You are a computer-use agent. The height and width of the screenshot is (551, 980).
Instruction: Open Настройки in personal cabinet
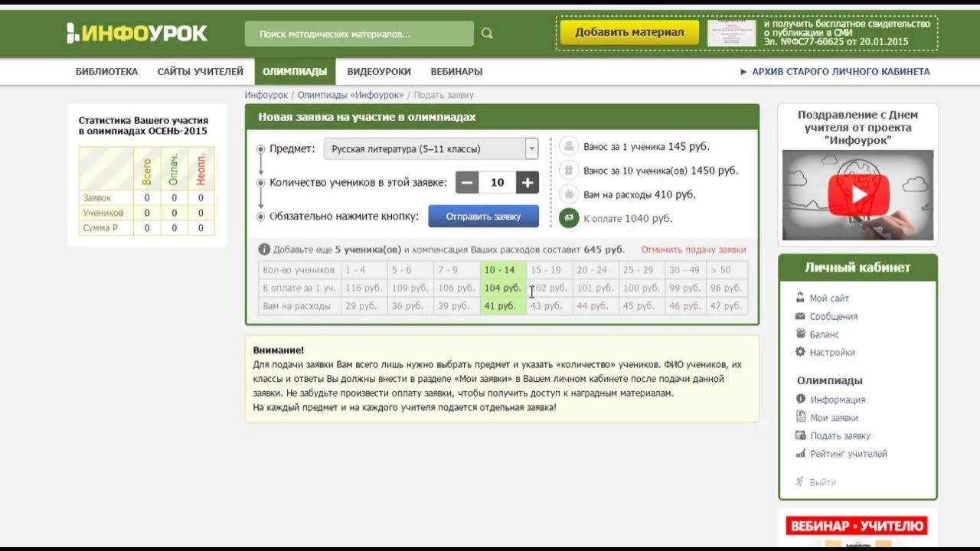pos(832,353)
